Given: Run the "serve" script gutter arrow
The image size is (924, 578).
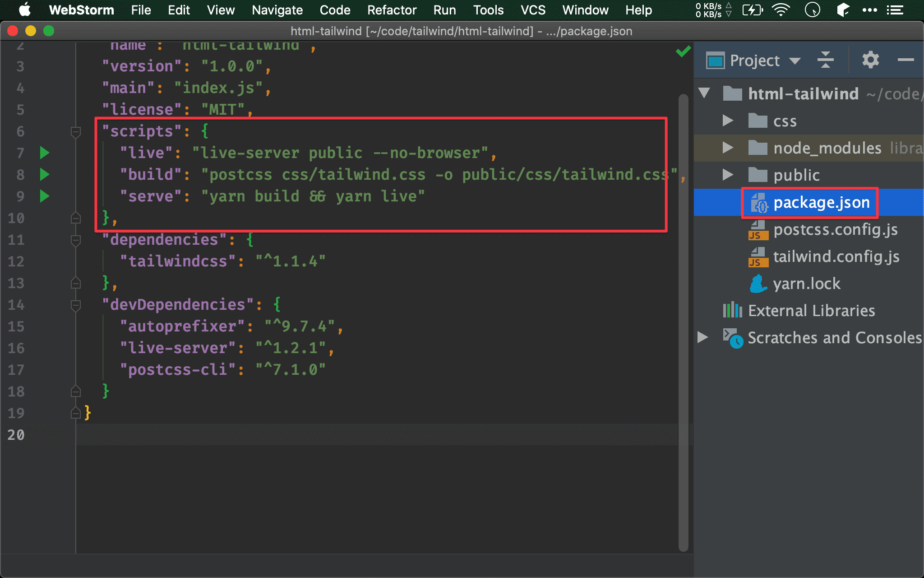Looking at the screenshot, I should pos(44,196).
